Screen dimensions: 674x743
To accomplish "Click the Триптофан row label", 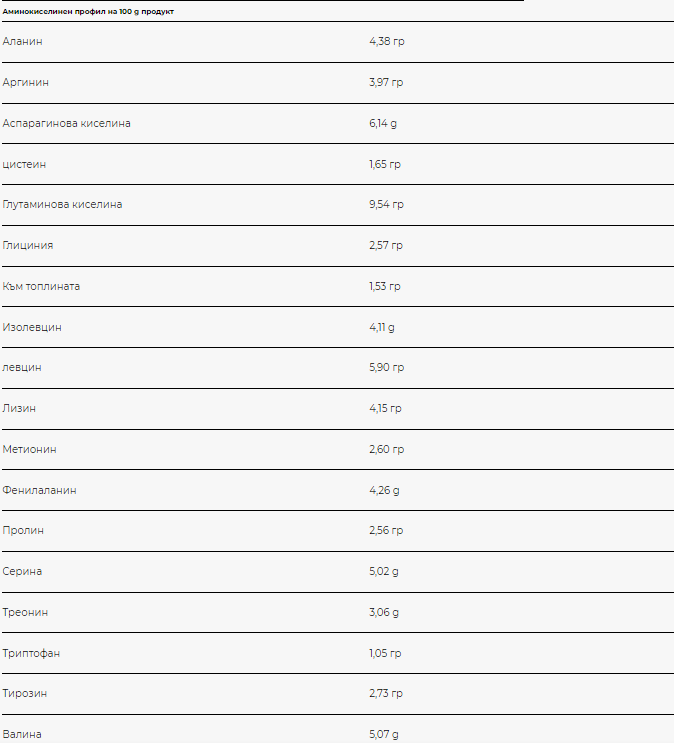I will click(31, 653).
